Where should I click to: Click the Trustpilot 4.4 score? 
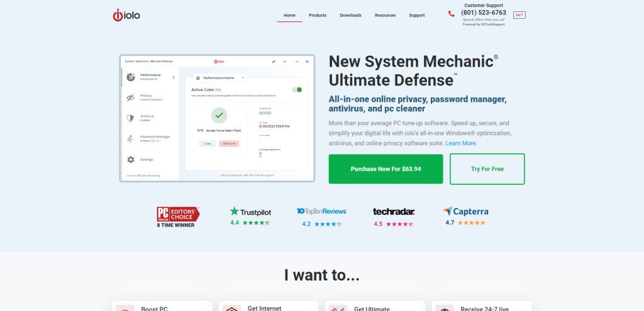click(235, 223)
